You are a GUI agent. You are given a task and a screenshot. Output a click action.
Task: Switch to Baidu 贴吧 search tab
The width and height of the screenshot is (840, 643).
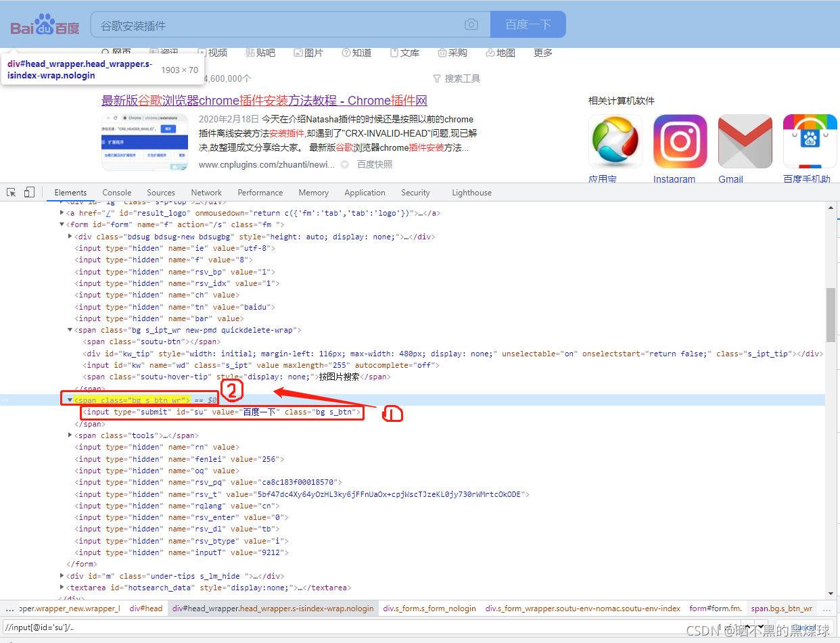point(260,53)
